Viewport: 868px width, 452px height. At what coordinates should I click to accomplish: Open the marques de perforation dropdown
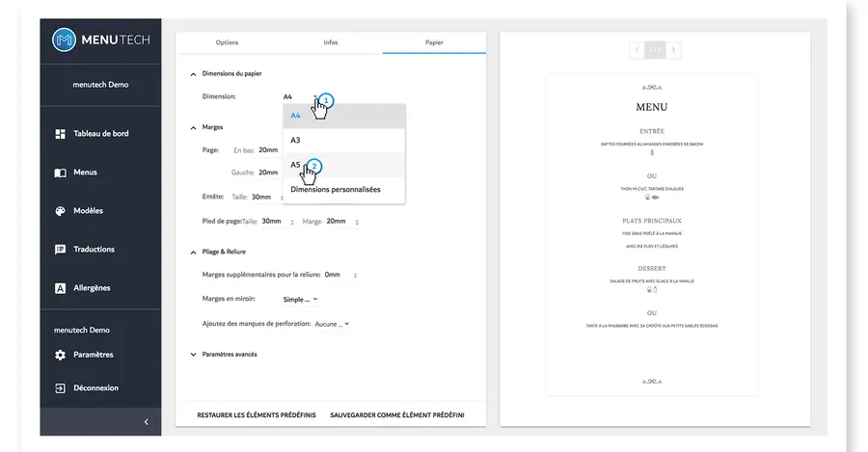[x=332, y=324]
